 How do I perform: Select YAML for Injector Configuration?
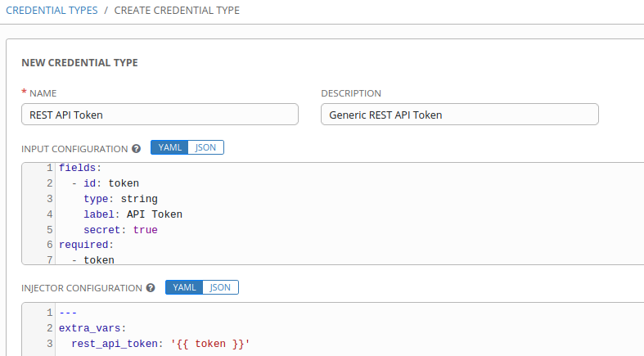[x=184, y=287]
